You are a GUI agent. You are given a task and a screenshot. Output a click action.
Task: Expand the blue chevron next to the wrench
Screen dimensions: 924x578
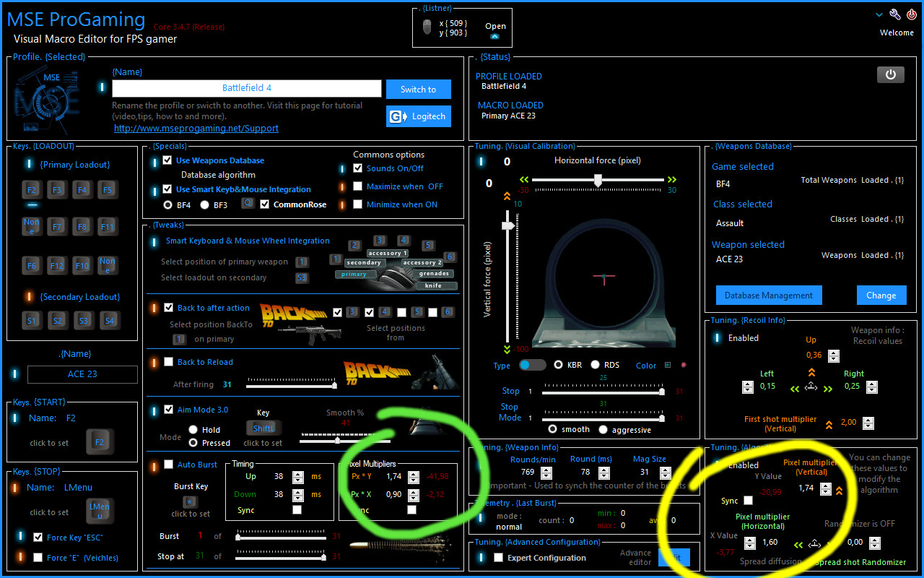click(879, 14)
